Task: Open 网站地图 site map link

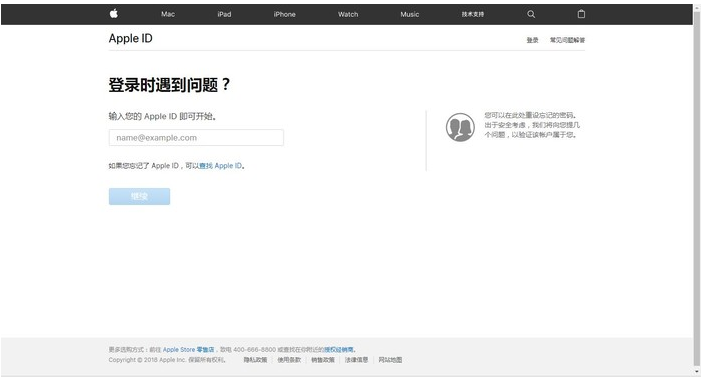Action: click(390, 360)
